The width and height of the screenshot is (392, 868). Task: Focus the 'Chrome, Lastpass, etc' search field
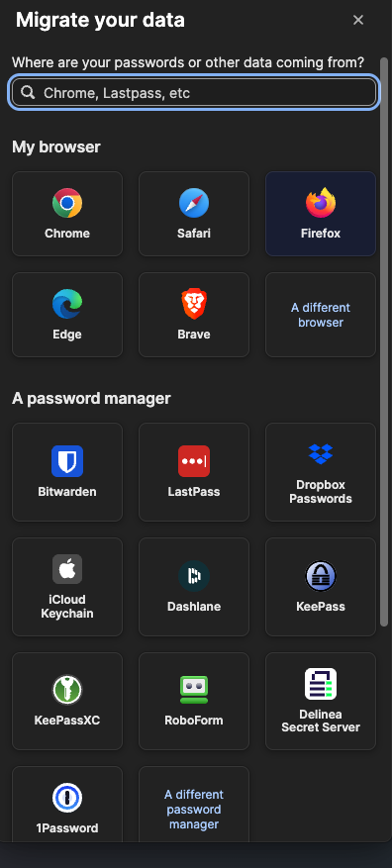(x=193, y=92)
